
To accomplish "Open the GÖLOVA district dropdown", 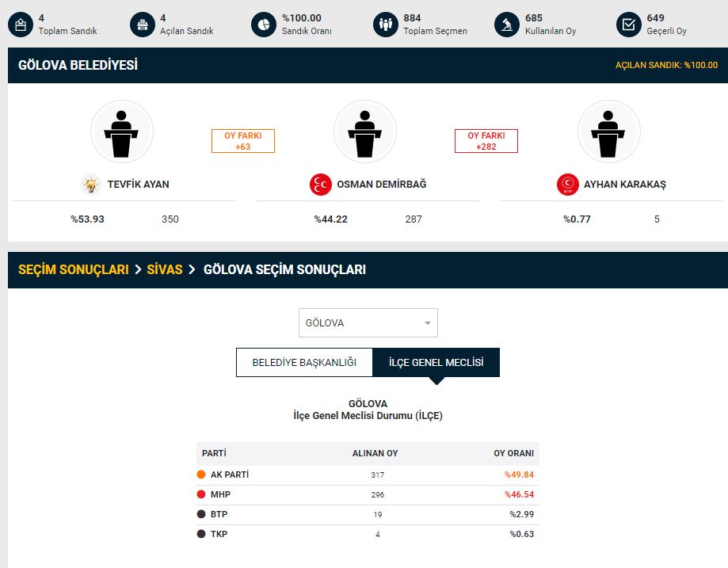I will pos(368,323).
